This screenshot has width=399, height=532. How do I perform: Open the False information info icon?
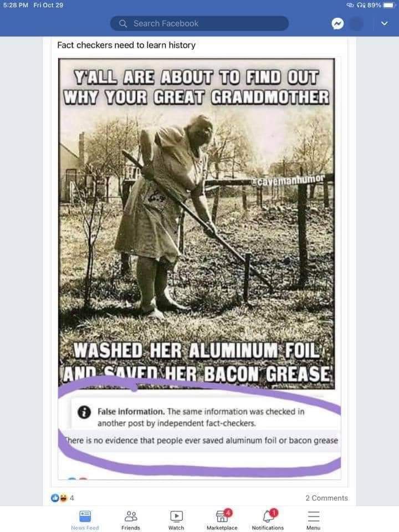pyautogui.click(x=84, y=412)
